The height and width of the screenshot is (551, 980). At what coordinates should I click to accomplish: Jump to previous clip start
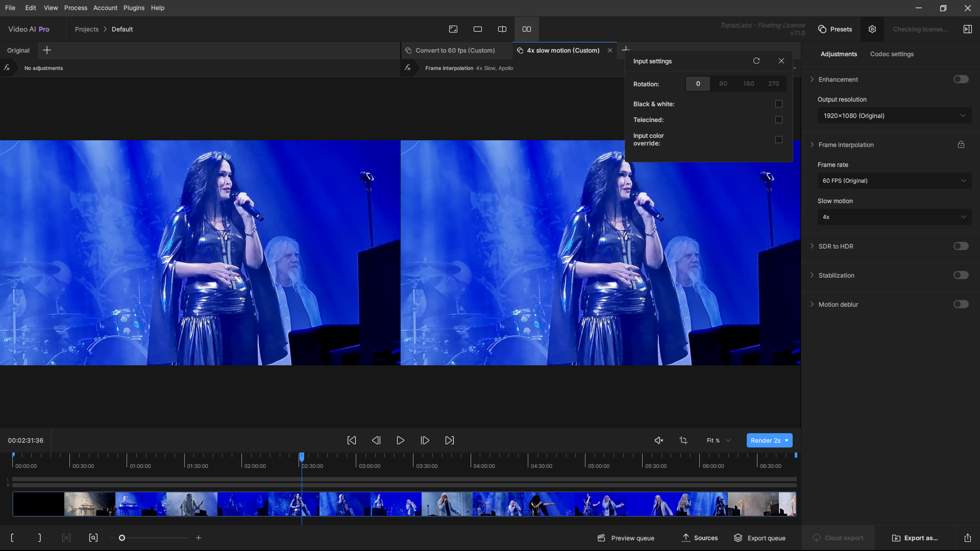point(352,440)
